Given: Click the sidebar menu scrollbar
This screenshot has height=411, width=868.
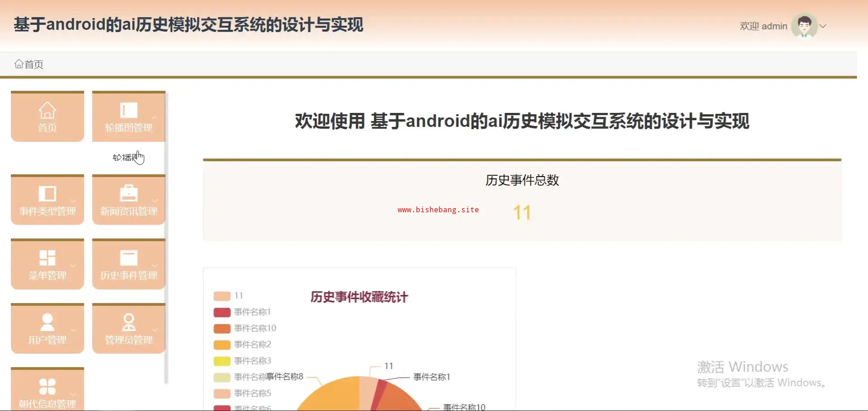Looking at the screenshot, I should pyautogui.click(x=166, y=238).
